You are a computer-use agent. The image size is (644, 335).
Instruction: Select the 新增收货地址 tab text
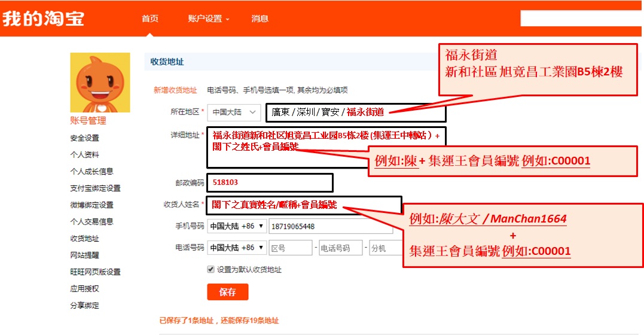tap(175, 90)
